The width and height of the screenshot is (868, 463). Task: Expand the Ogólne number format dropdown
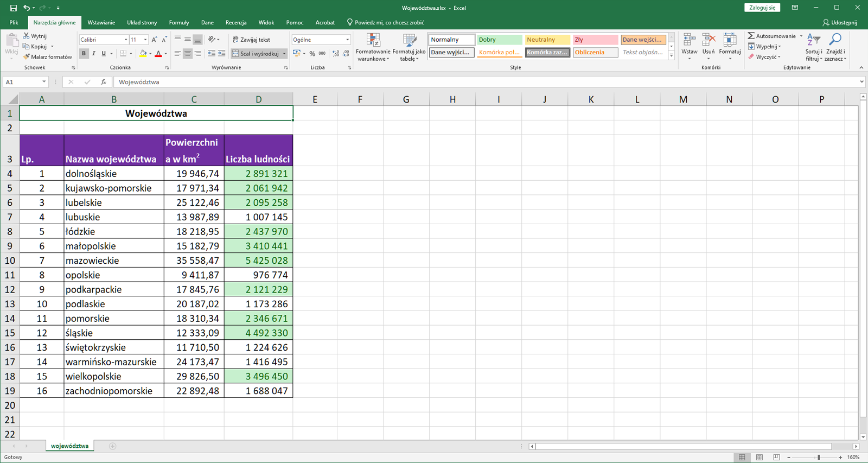coord(347,40)
